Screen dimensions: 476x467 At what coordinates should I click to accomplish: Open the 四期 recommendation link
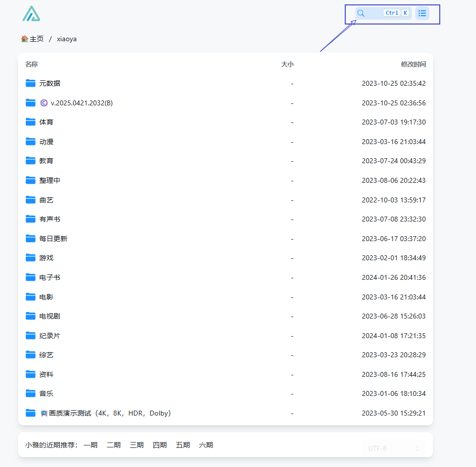160,445
